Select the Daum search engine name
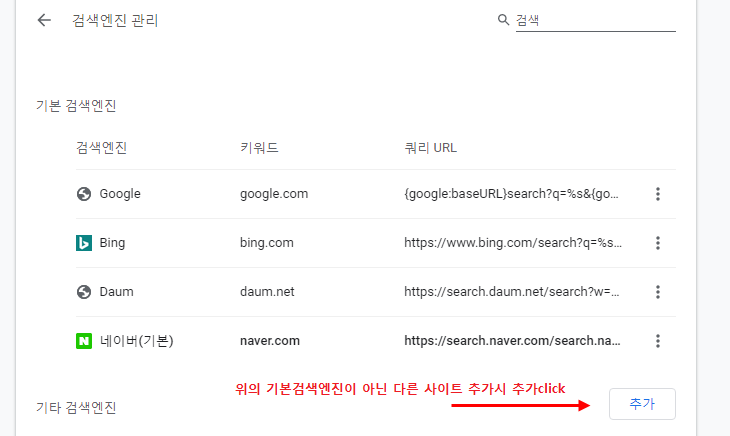Viewport: 730px width, 436px height. tap(116, 292)
